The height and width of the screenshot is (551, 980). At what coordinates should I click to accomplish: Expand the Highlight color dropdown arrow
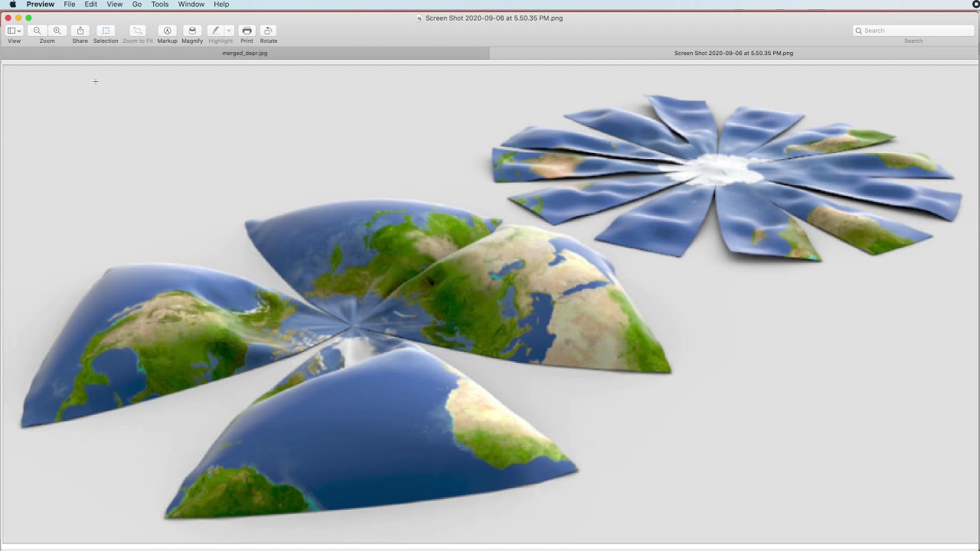tap(228, 31)
